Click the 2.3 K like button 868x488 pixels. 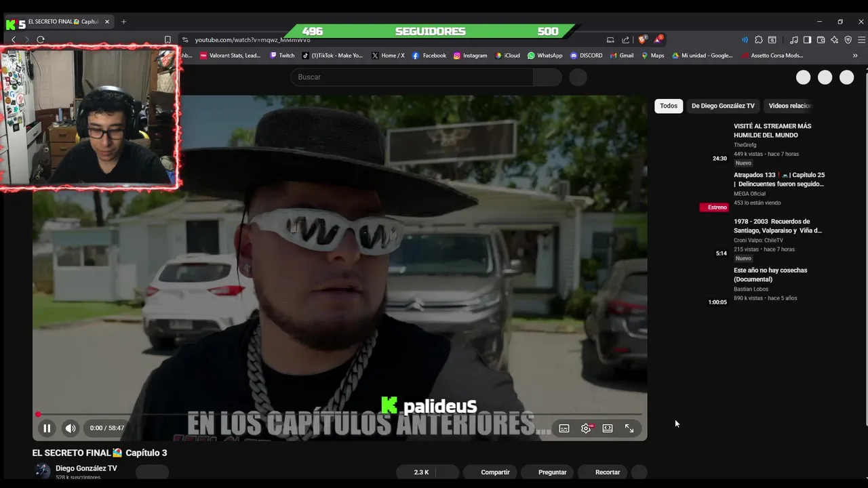(x=417, y=472)
